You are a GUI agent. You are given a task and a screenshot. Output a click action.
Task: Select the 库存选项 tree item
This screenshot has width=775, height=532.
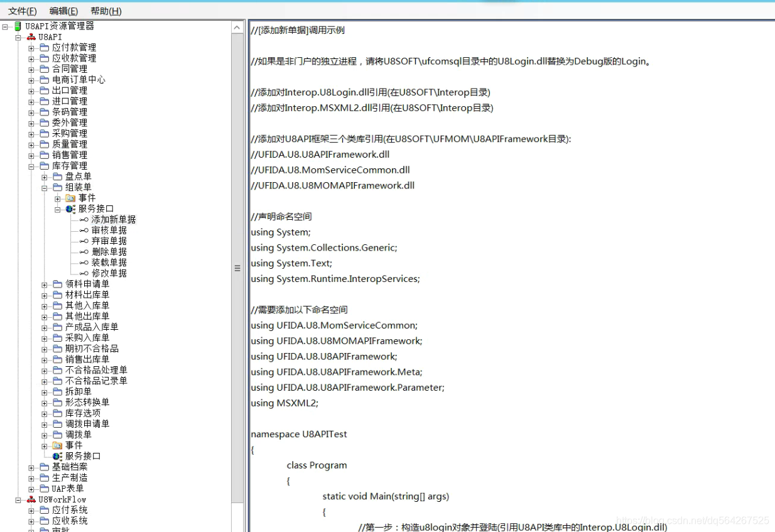[x=83, y=413]
